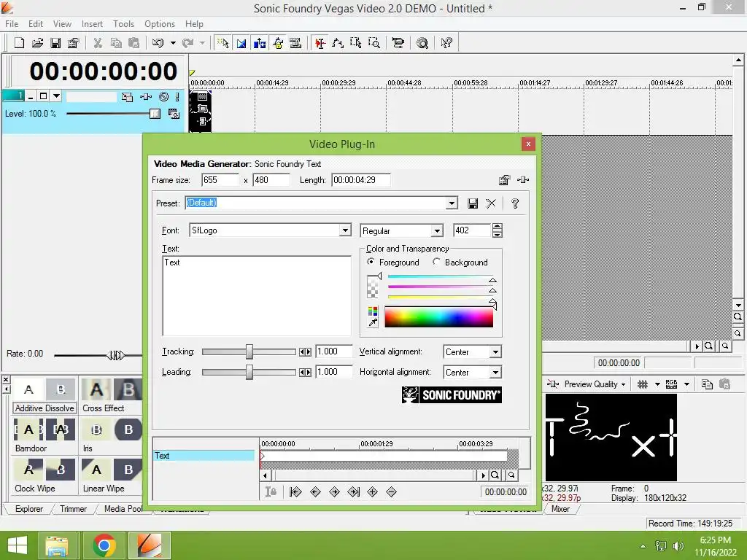The image size is (747, 560).
Task: Click inside the Text entry area
Action: tap(257, 296)
